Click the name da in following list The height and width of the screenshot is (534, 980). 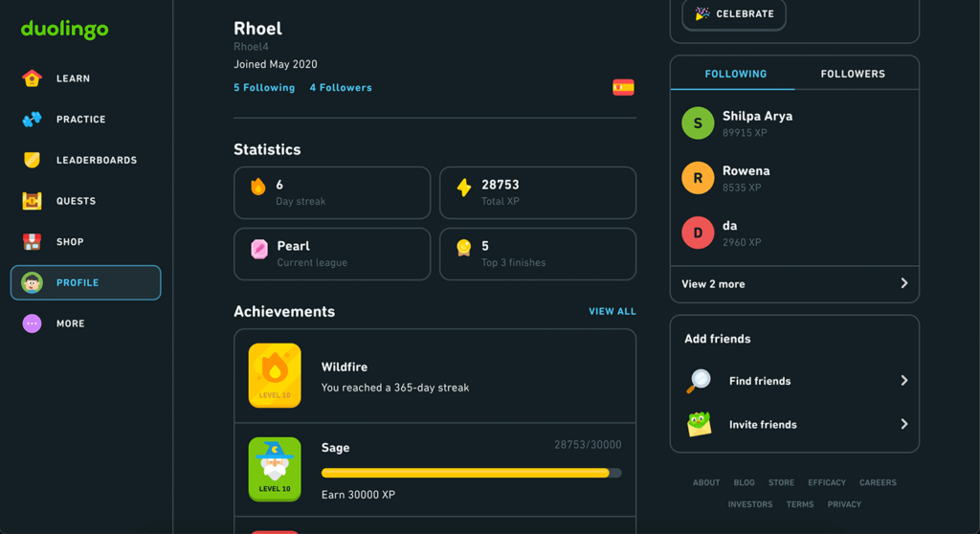(730, 226)
